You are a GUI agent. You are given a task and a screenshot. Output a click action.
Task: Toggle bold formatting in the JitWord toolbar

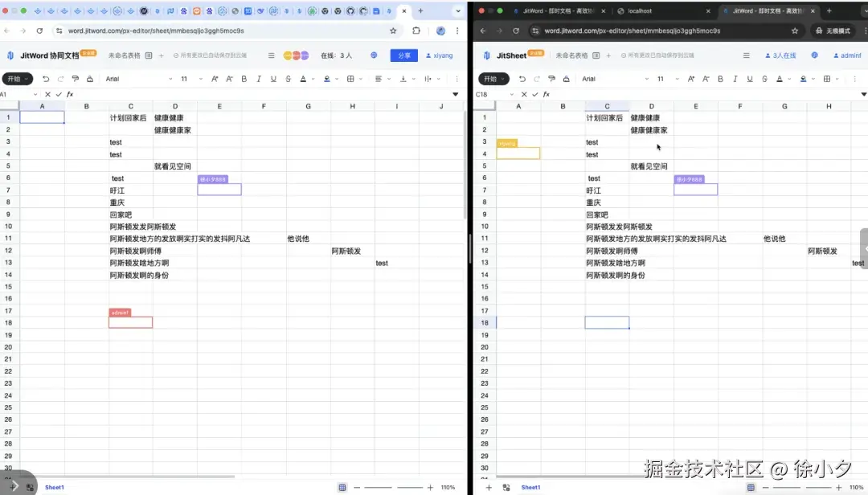click(245, 78)
